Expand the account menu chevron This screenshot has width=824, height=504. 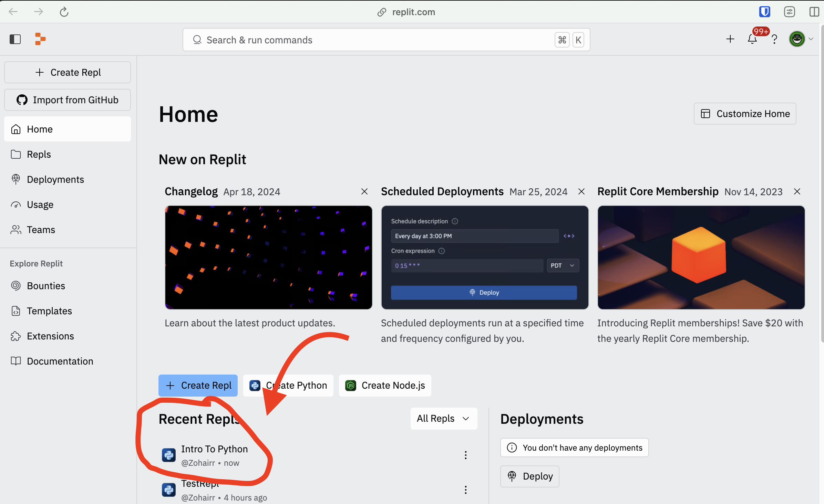coord(811,39)
